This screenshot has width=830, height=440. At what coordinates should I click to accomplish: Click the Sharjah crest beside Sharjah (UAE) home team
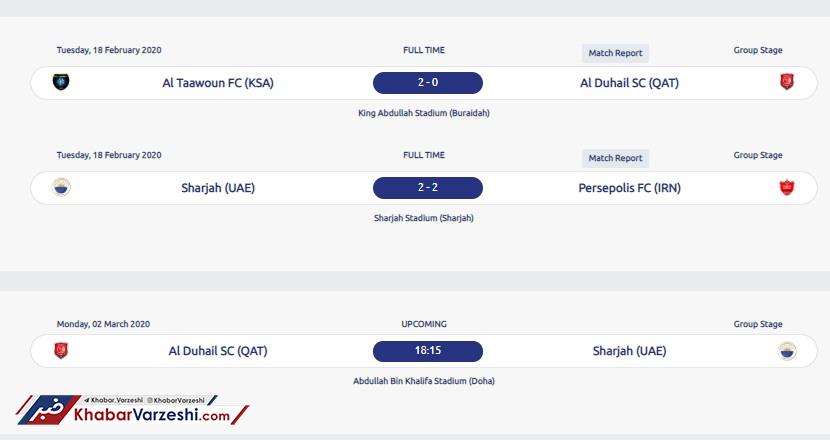61,187
